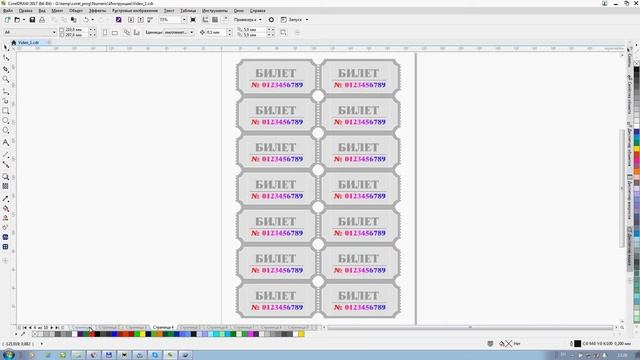Select the Ellipse tool

click(x=6, y=120)
